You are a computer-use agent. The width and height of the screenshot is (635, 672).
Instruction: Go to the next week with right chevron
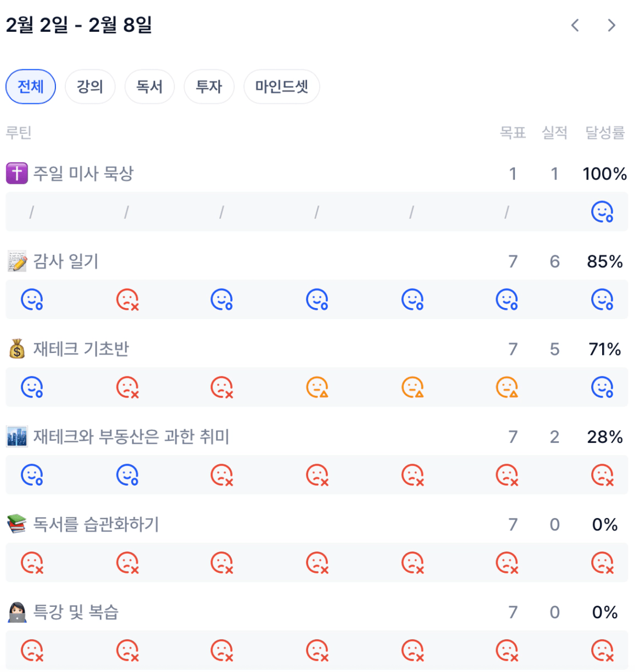pyautogui.click(x=611, y=25)
